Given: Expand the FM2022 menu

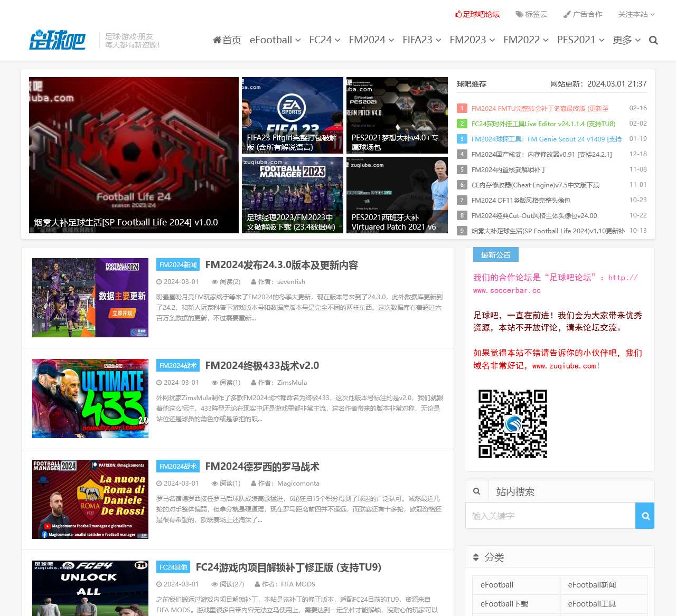Looking at the screenshot, I should [526, 40].
